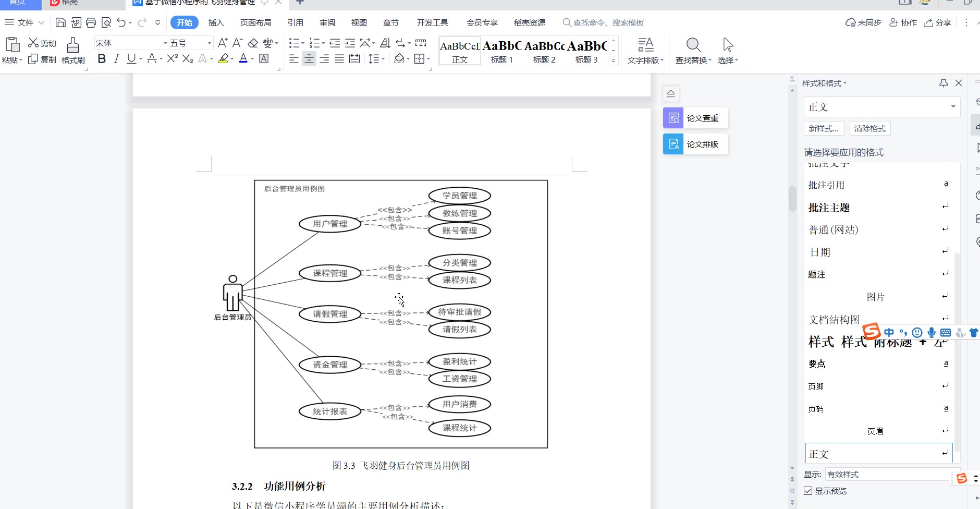The image size is (980, 509).
Task: Clear formatting with the eraser icon
Action: (x=253, y=43)
